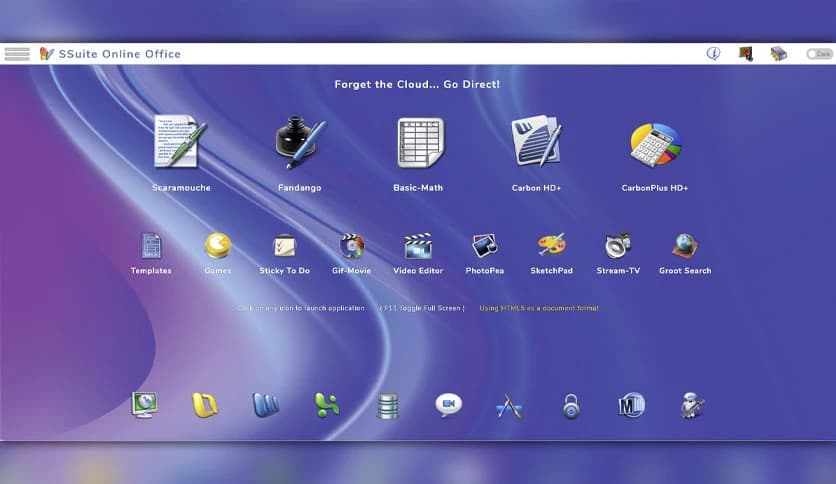Open the Games Pac-Man icon
The width and height of the screenshot is (836, 484).
pyautogui.click(x=218, y=245)
